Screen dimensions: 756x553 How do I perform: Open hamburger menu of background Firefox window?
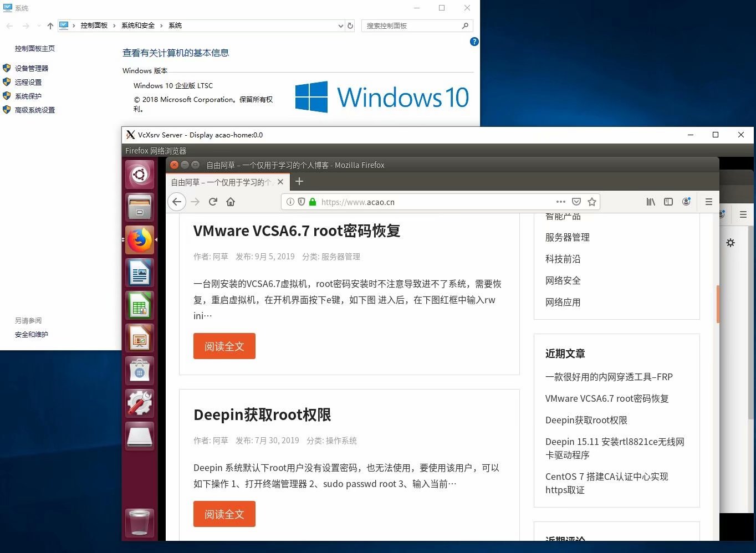pos(743,214)
